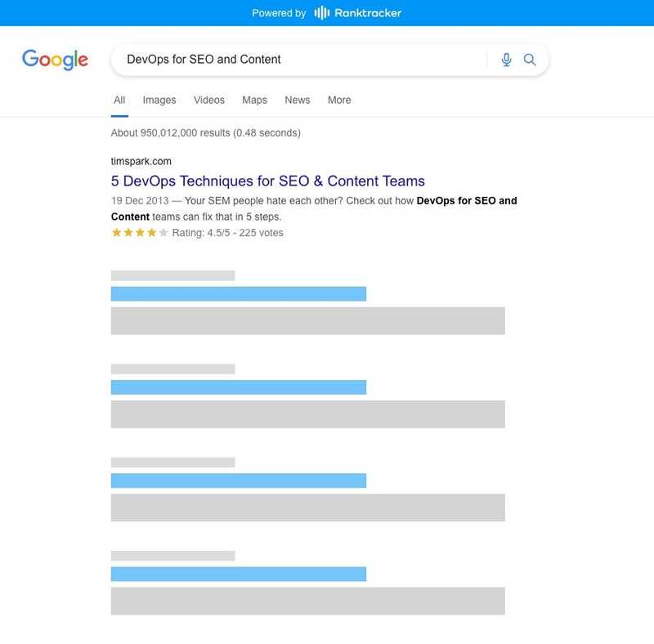This screenshot has width=654, height=644.
Task: Click the timspark.com URL
Action: point(141,161)
